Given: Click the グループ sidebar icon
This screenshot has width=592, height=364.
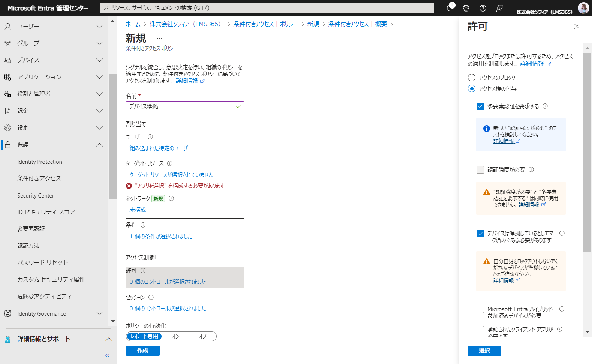Looking at the screenshot, I should 7,43.
